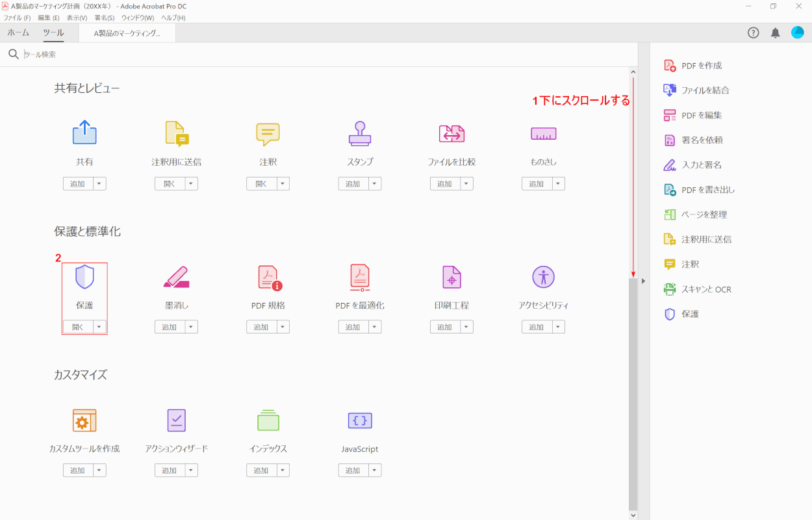Switch to the ホーム tab
This screenshot has width=812, height=520.
pyautogui.click(x=18, y=32)
